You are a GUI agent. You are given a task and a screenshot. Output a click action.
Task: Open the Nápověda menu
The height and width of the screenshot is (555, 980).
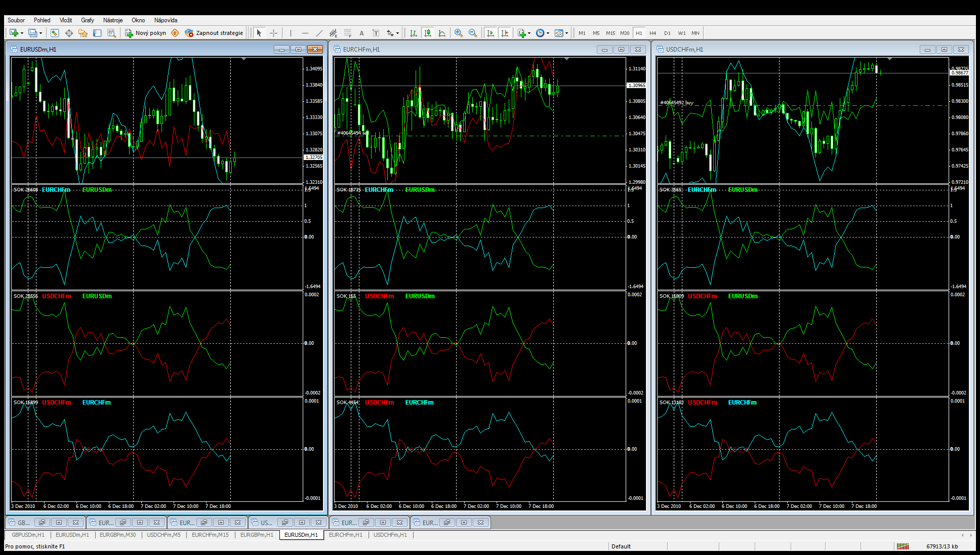(x=166, y=20)
